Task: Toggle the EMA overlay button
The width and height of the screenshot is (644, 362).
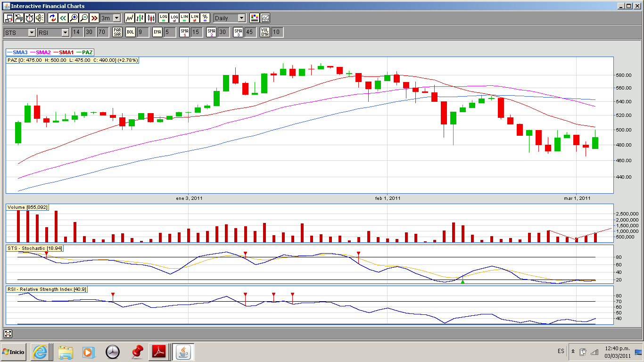Action: (157, 32)
